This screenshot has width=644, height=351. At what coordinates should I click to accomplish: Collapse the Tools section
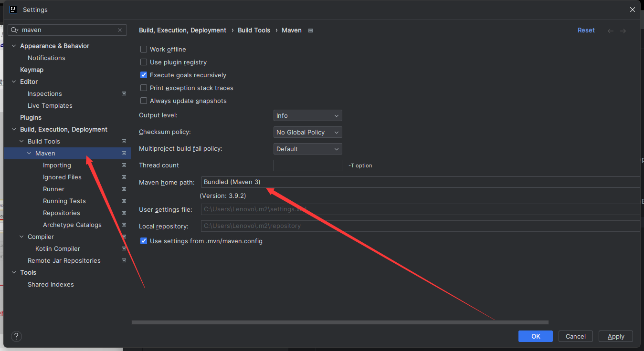point(14,272)
